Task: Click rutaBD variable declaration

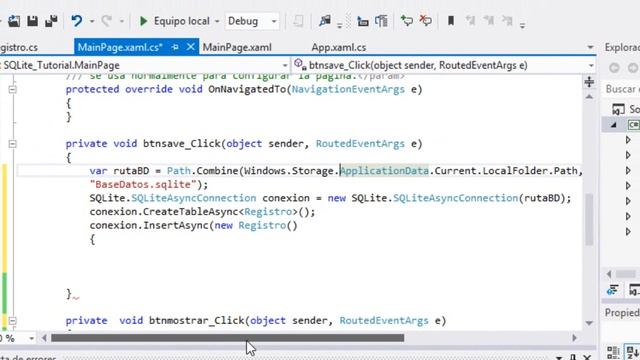Action: pyautogui.click(x=131, y=171)
